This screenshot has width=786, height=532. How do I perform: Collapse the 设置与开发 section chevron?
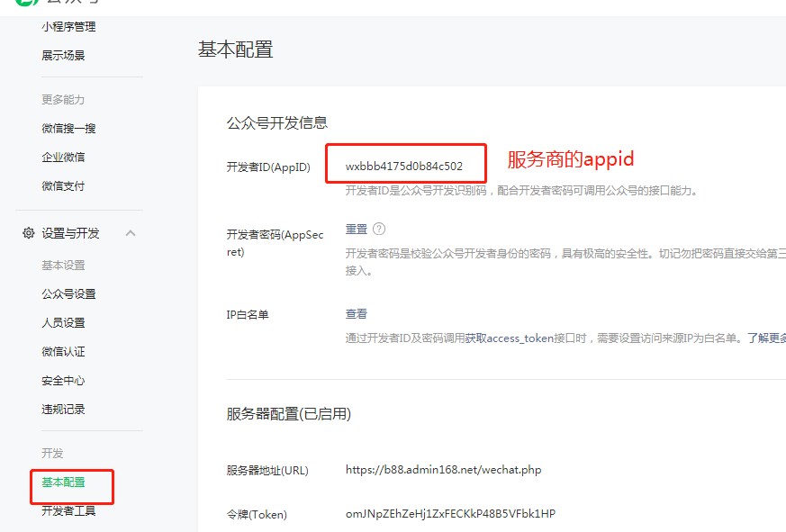[131, 233]
